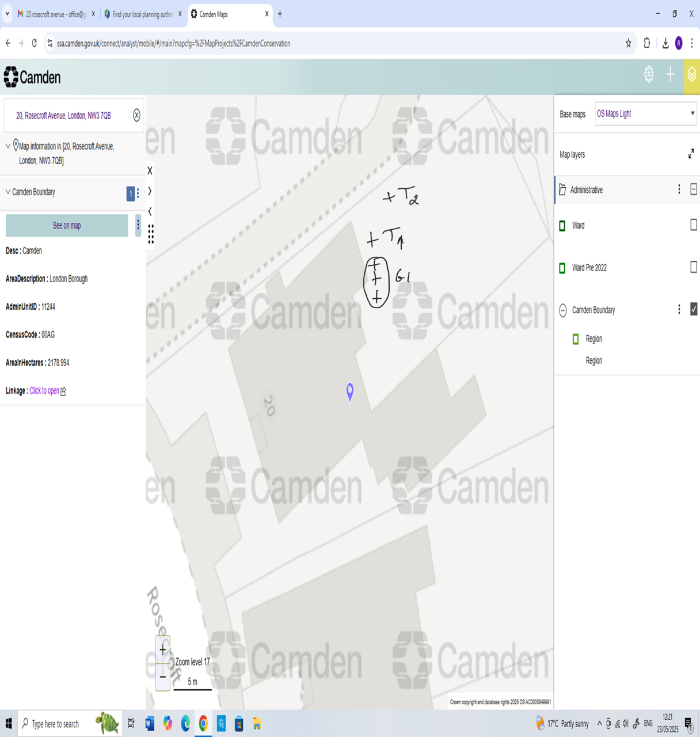Open the three-dot menu beside See on map
The image size is (700, 737).
tap(138, 225)
